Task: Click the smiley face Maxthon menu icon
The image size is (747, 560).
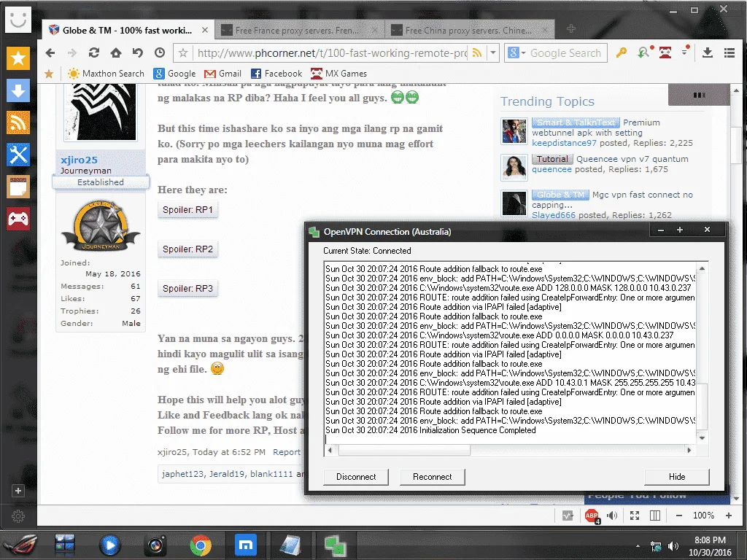Action: coord(18,20)
